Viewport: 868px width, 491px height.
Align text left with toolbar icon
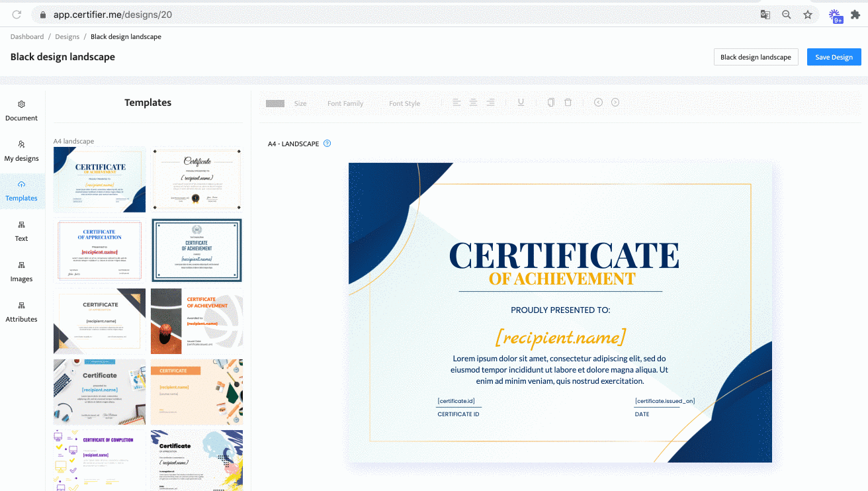pos(456,103)
